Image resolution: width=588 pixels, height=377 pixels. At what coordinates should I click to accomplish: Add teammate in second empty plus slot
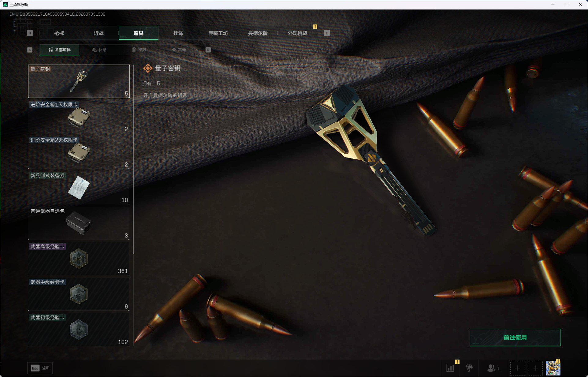coord(535,368)
